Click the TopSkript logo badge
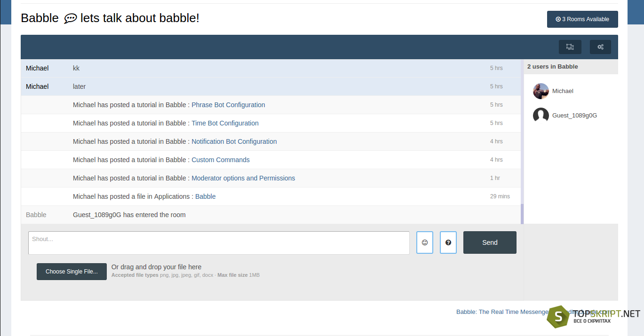 [x=558, y=317]
